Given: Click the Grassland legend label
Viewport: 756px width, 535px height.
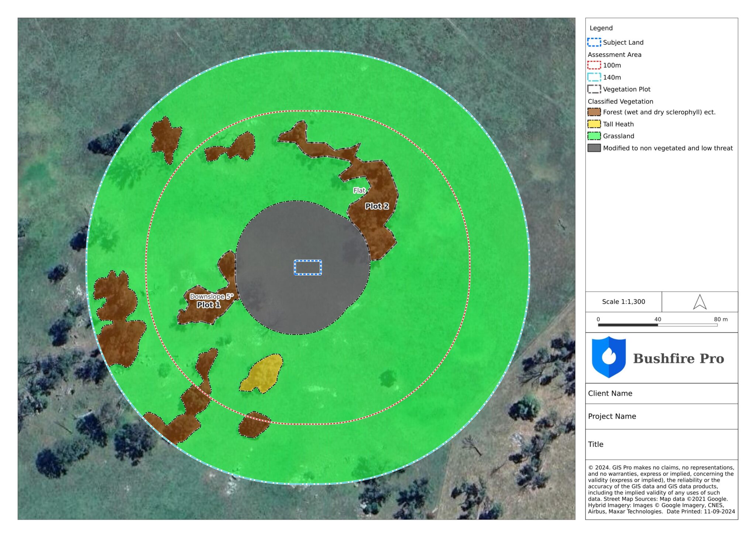Looking at the screenshot, I should (619, 136).
